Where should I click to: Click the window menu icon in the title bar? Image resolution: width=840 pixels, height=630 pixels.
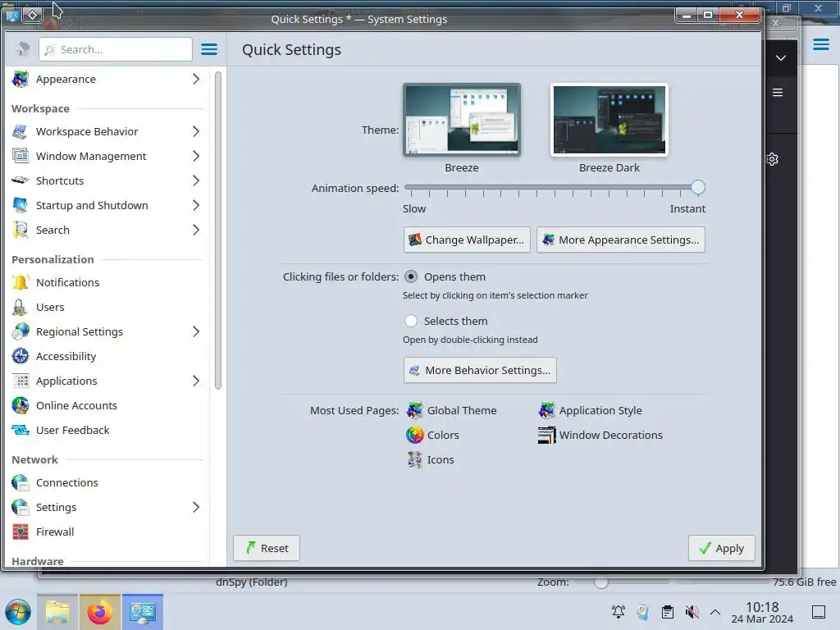(11, 15)
